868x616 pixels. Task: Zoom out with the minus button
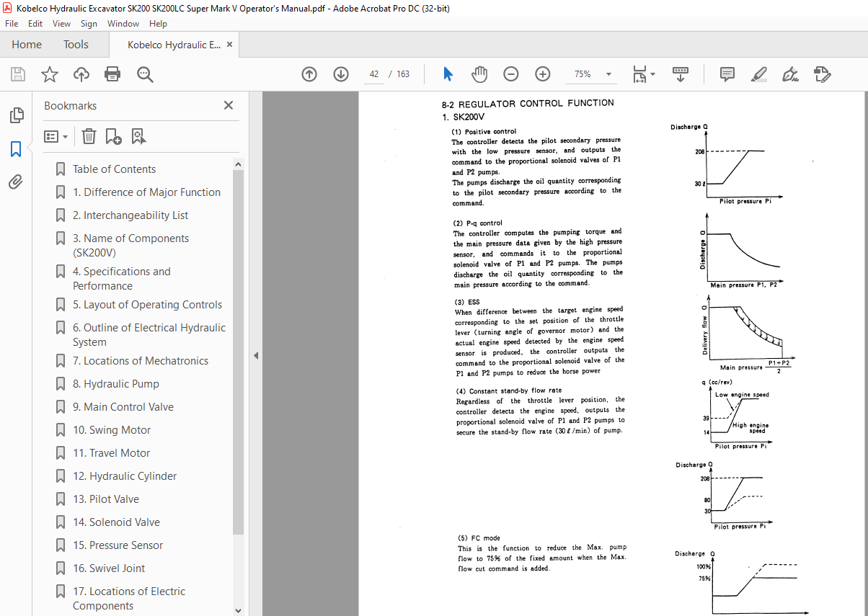[511, 74]
